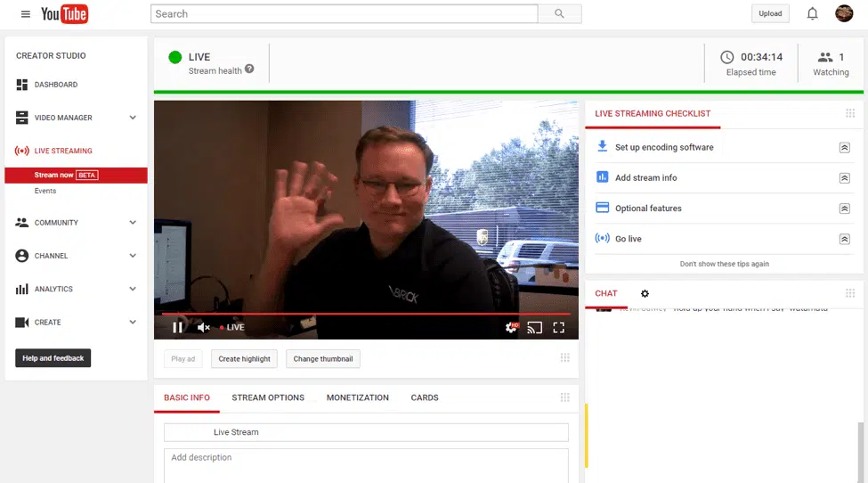
Task: Grab the Basic Info panel drag handle
Action: [x=564, y=397]
